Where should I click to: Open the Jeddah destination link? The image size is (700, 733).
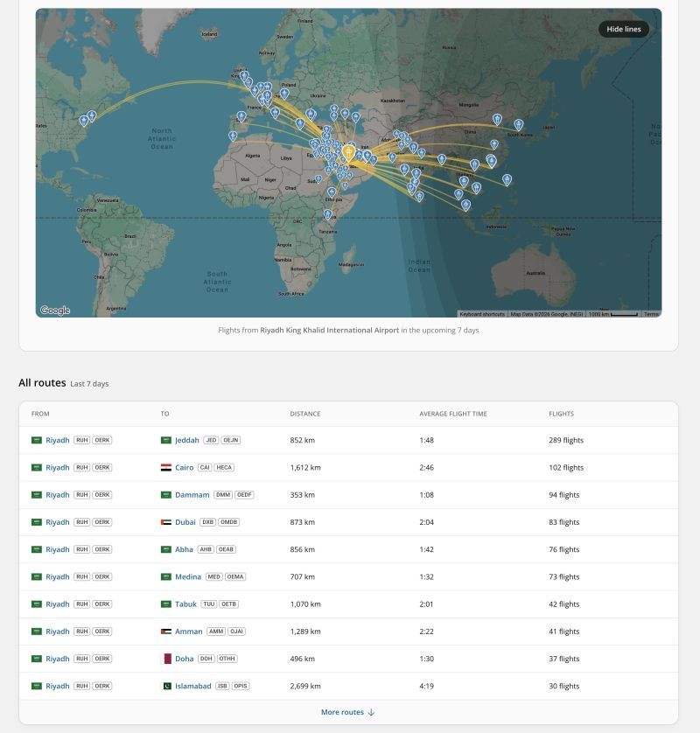187,440
